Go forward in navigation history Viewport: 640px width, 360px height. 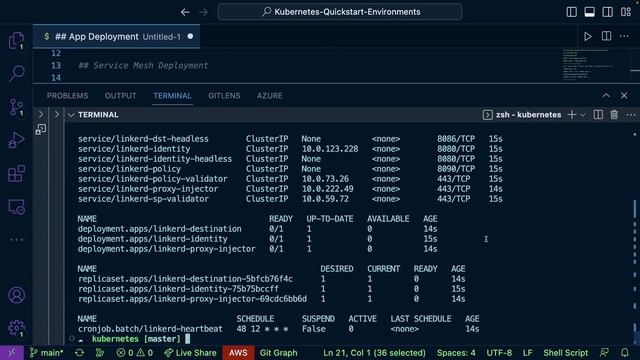(203, 12)
